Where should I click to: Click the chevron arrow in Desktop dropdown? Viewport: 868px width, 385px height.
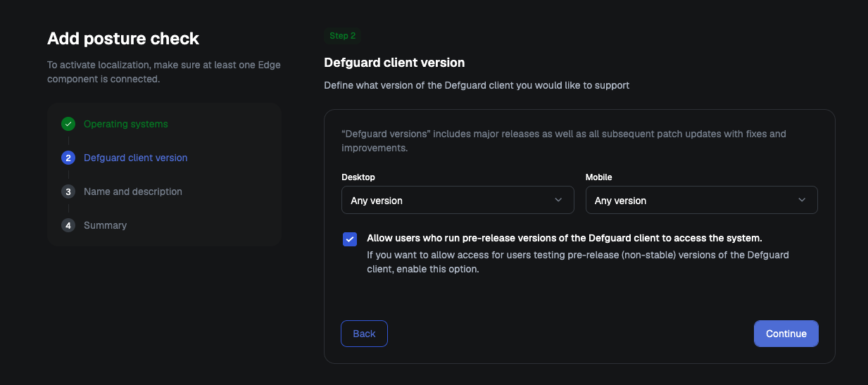coord(558,200)
